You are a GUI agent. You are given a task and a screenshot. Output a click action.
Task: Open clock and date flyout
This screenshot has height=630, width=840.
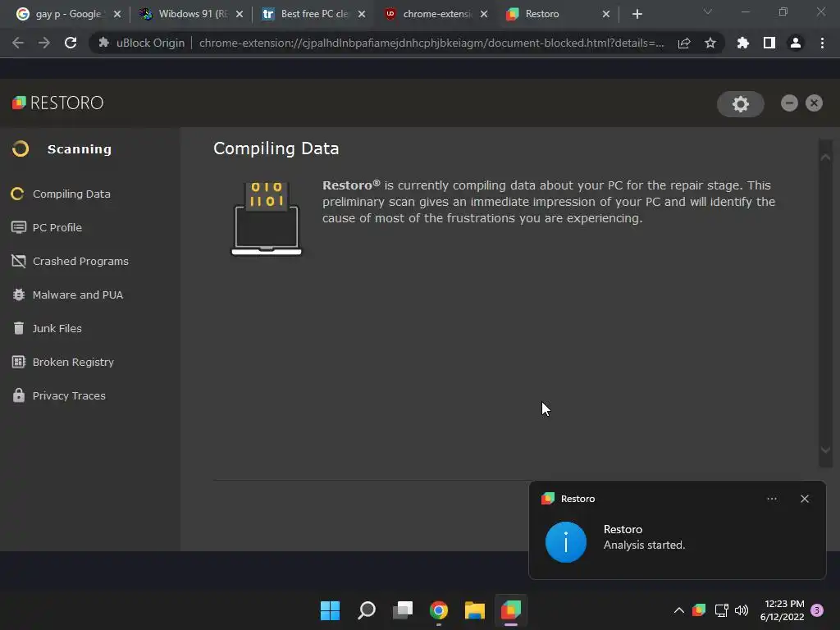click(x=782, y=610)
